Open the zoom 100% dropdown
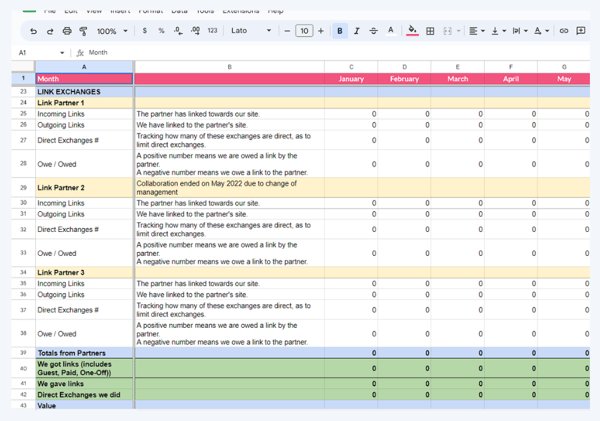Viewport: 600px width, 421px height. pyautogui.click(x=112, y=31)
